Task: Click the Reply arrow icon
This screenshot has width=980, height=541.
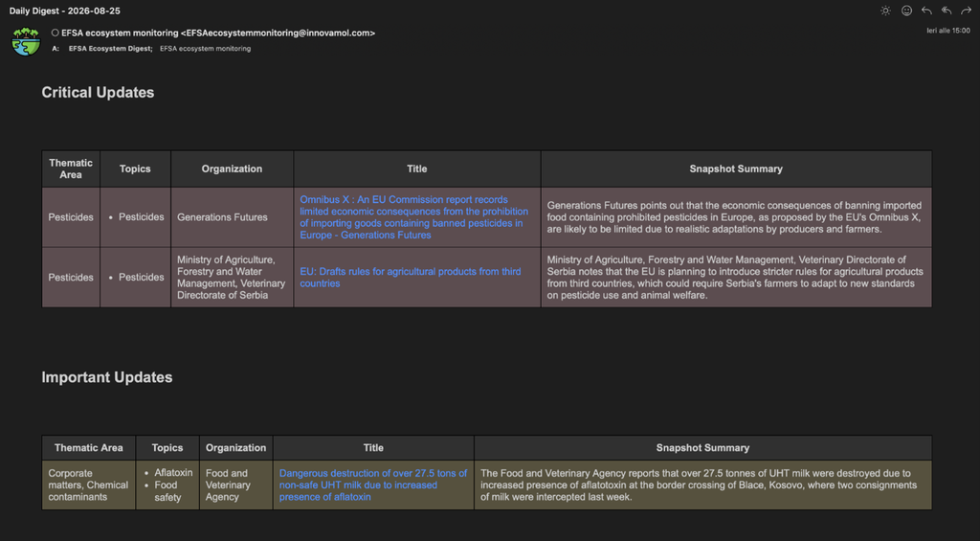Action: pos(926,11)
